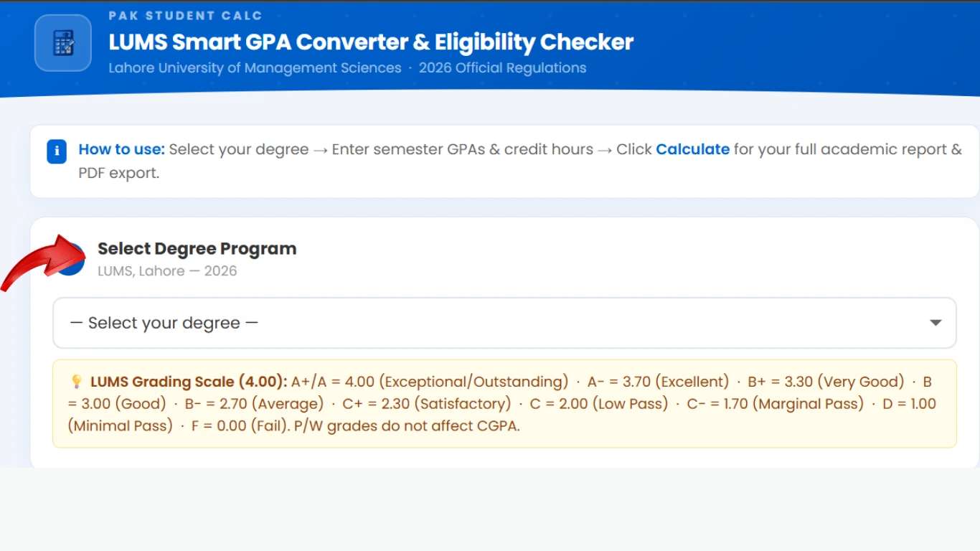Viewport: 980px width, 551px height.
Task: Click the 'A+/A = 4.00 (Exceptional/Outstanding)' grade entry
Action: point(429,382)
